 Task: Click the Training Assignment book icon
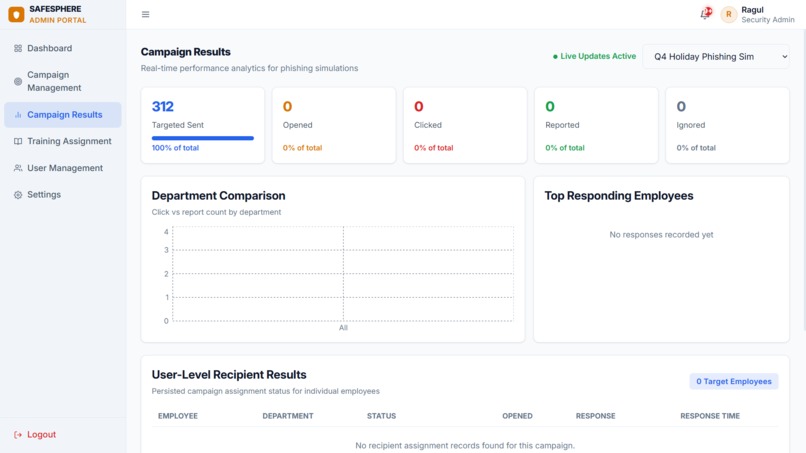(18, 141)
